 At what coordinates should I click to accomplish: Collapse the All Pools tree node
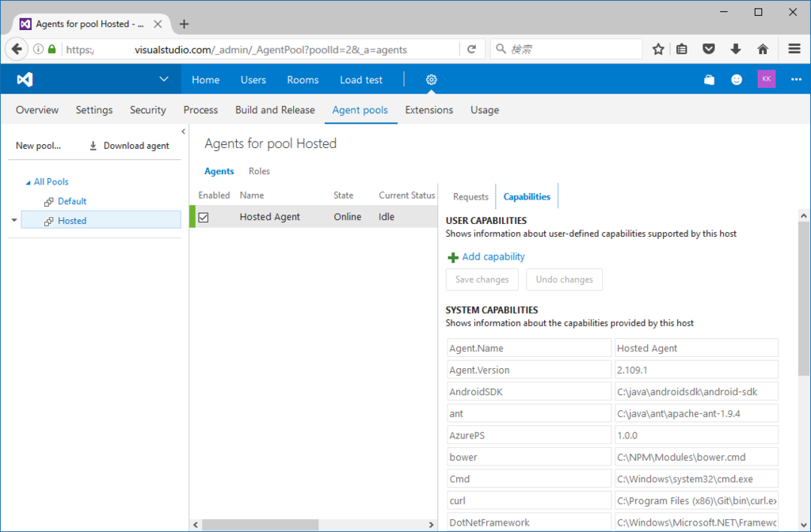tap(28, 183)
